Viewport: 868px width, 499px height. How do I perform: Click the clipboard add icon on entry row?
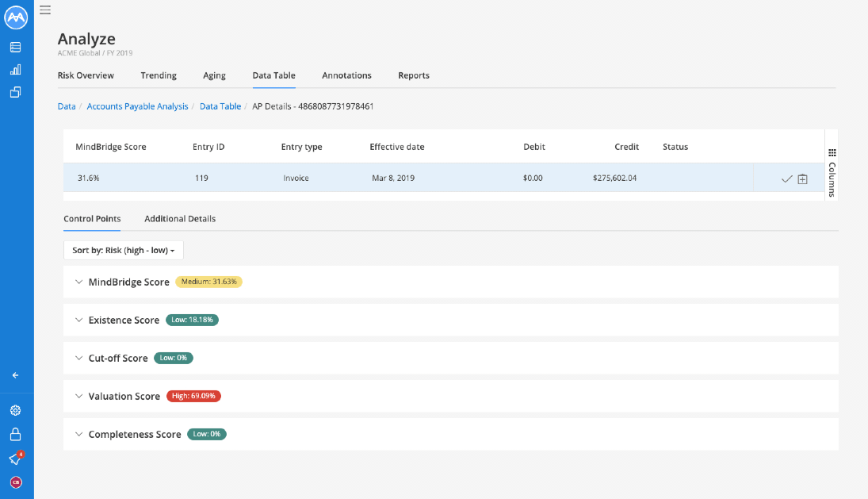(x=802, y=179)
